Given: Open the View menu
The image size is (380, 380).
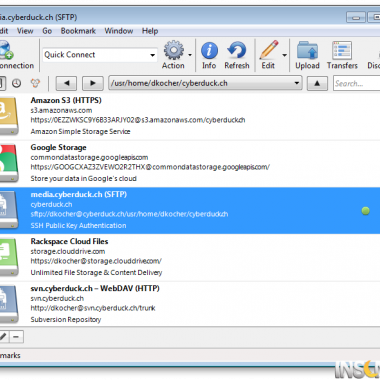Looking at the screenshot, I should [25, 31].
